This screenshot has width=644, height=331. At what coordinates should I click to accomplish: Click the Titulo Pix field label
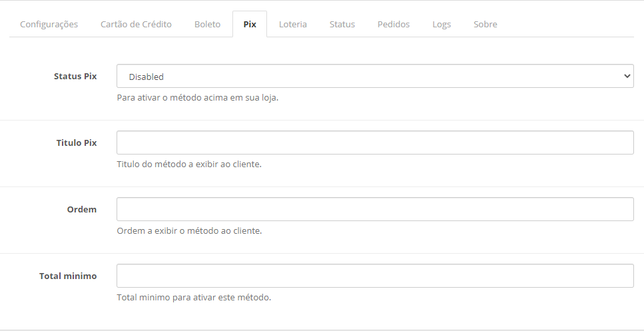77,143
